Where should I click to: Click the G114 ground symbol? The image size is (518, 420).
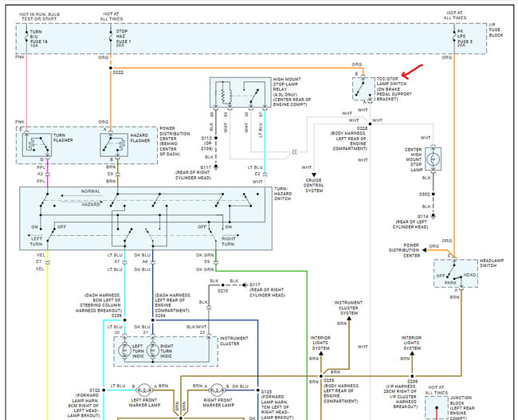click(x=433, y=216)
